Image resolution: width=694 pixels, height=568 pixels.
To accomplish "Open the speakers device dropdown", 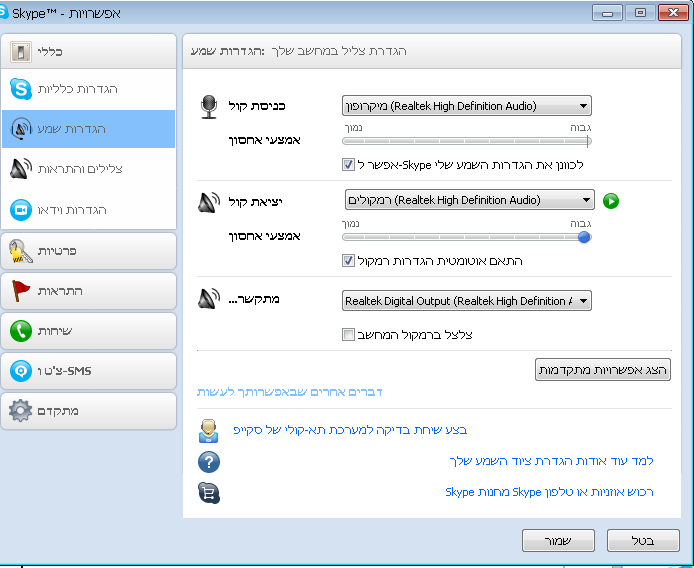I will click(x=469, y=200).
